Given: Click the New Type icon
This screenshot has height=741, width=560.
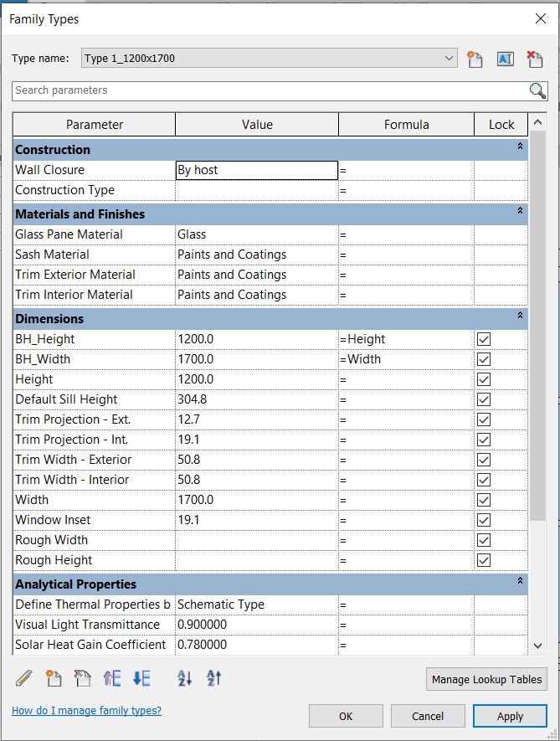Looking at the screenshot, I should point(475,59).
